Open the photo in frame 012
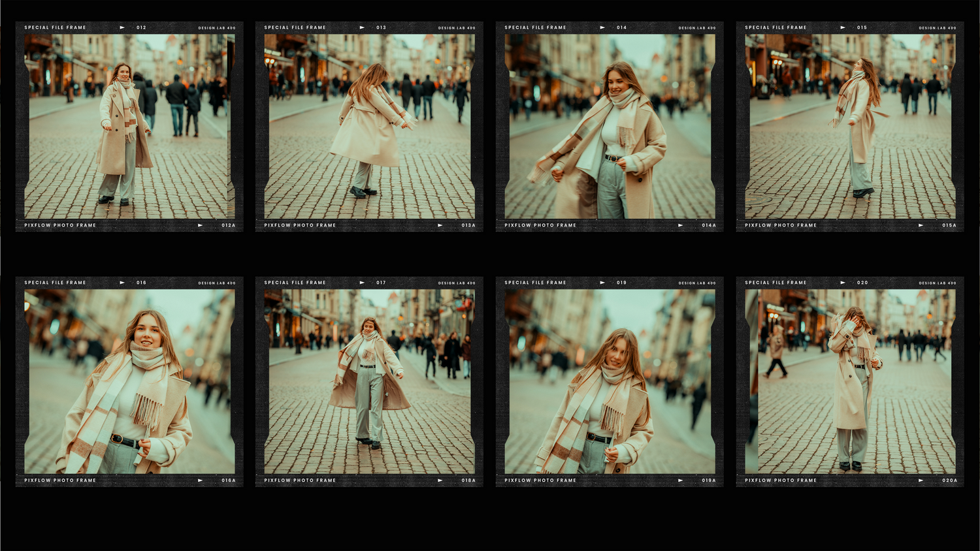This screenshot has height=551, width=980. coord(129,127)
